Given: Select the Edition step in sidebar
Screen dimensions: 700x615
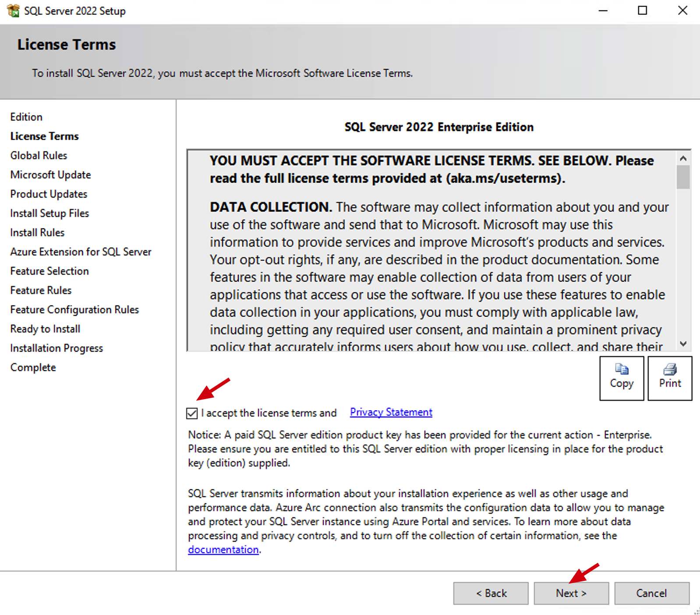Looking at the screenshot, I should 26,117.
